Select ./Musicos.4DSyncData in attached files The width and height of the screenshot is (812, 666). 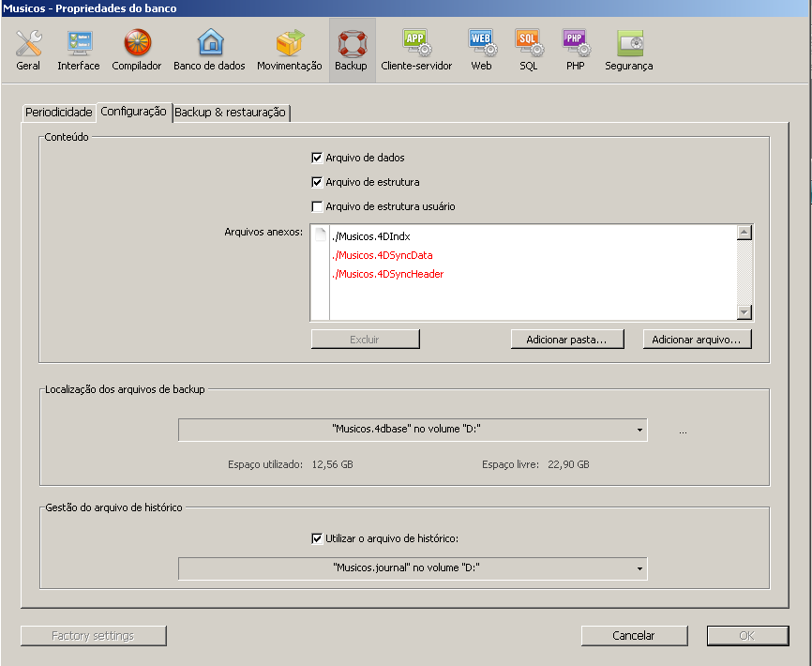pos(383,255)
